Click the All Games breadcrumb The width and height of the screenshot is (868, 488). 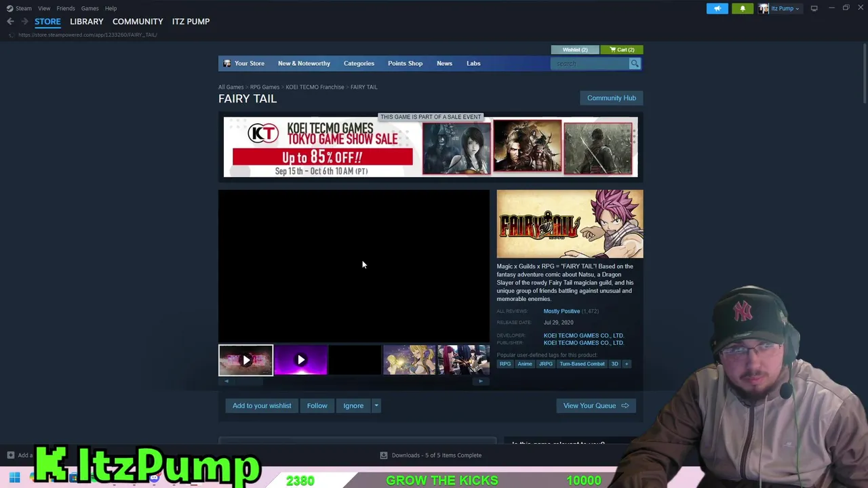click(231, 87)
